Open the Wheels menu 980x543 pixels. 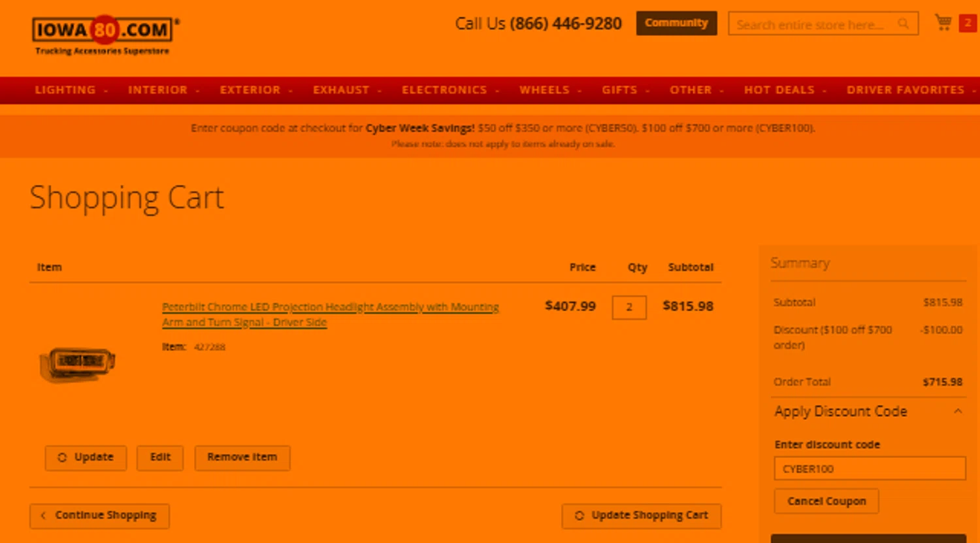[551, 90]
